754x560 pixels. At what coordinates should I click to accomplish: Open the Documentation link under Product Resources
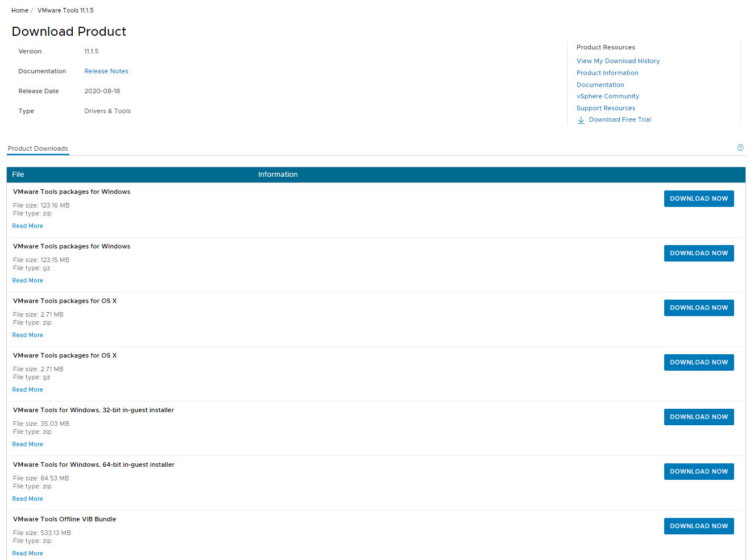(x=600, y=85)
